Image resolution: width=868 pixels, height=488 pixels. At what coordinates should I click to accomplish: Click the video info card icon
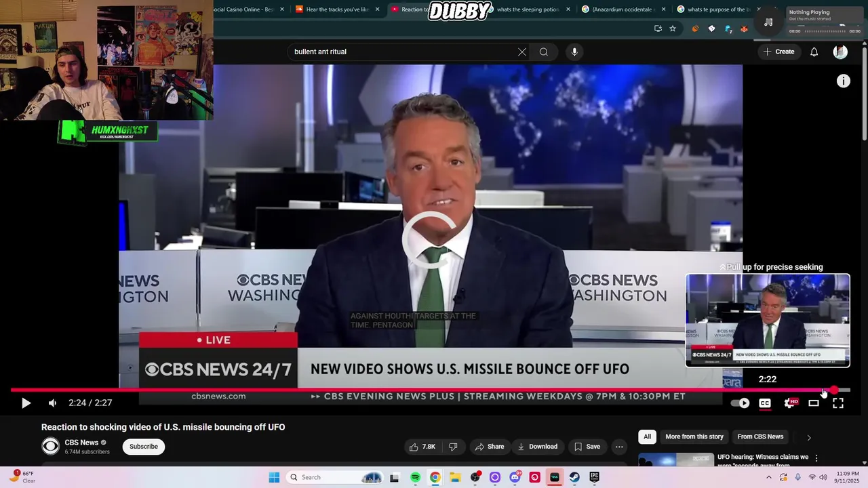(844, 81)
